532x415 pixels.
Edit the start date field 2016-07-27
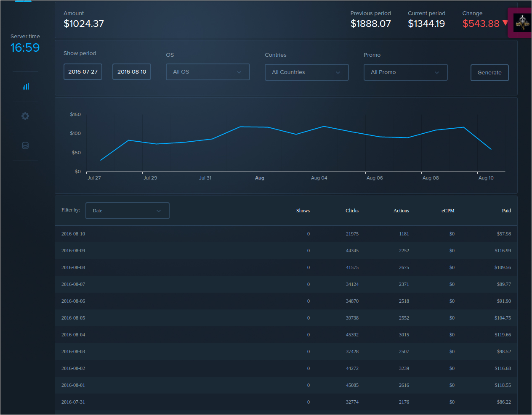pos(83,71)
